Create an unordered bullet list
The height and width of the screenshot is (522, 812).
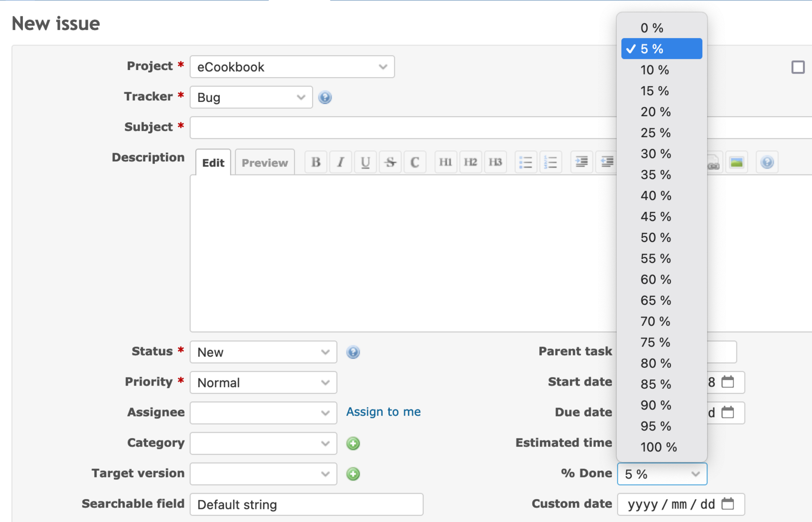pyautogui.click(x=526, y=162)
